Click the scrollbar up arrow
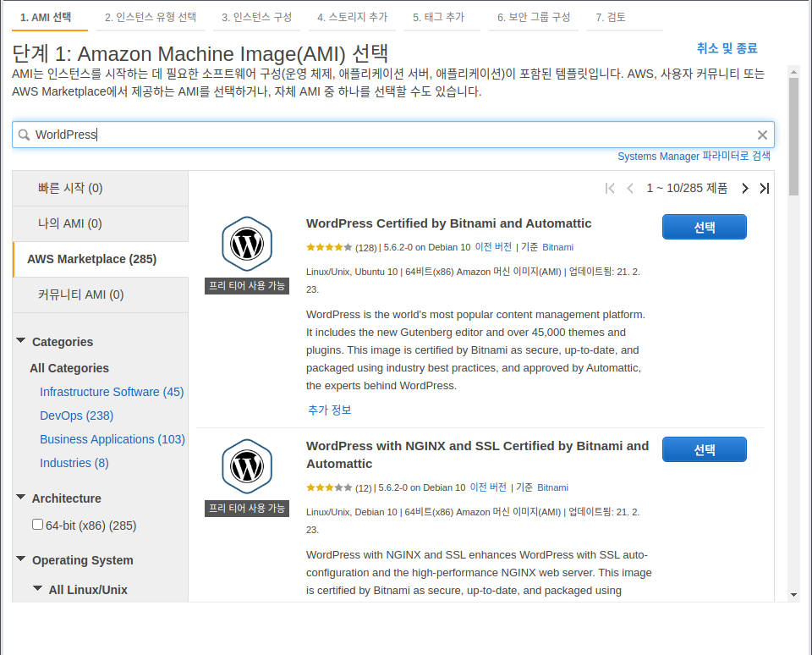812x655 pixels. tap(793, 70)
